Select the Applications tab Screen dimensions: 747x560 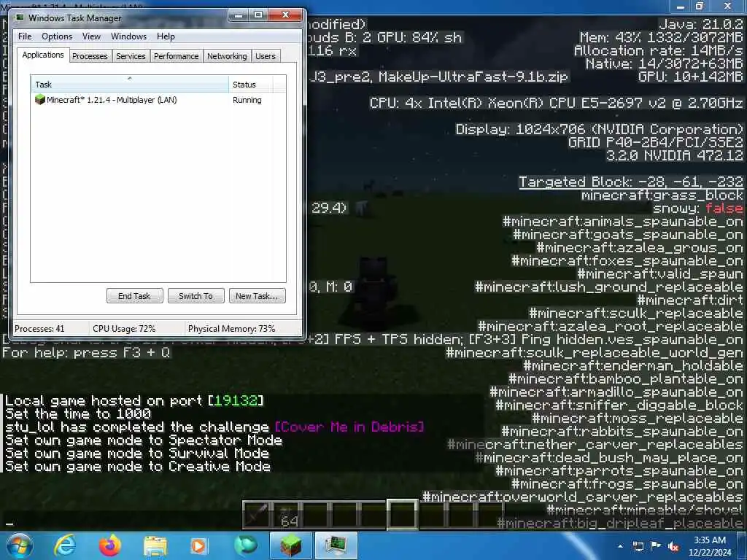[x=43, y=55]
